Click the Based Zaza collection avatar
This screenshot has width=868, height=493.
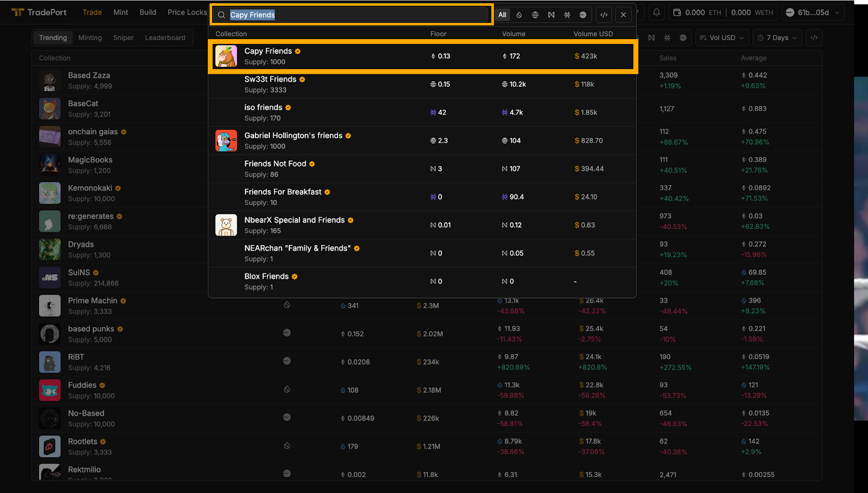pyautogui.click(x=50, y=80)
